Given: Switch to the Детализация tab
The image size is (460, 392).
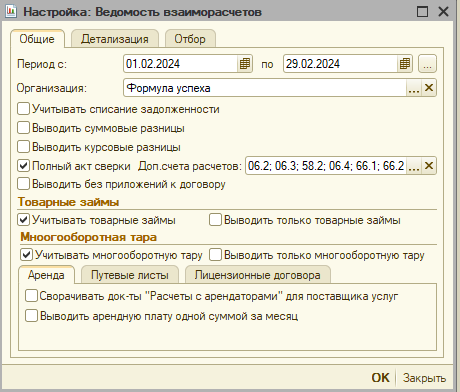Looking at the screenshot, I should (x=115, y=39).
